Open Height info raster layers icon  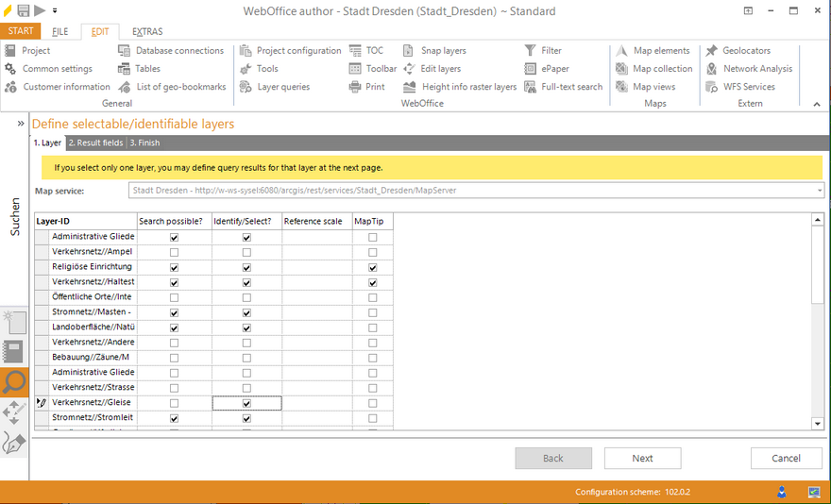[409, 87]
